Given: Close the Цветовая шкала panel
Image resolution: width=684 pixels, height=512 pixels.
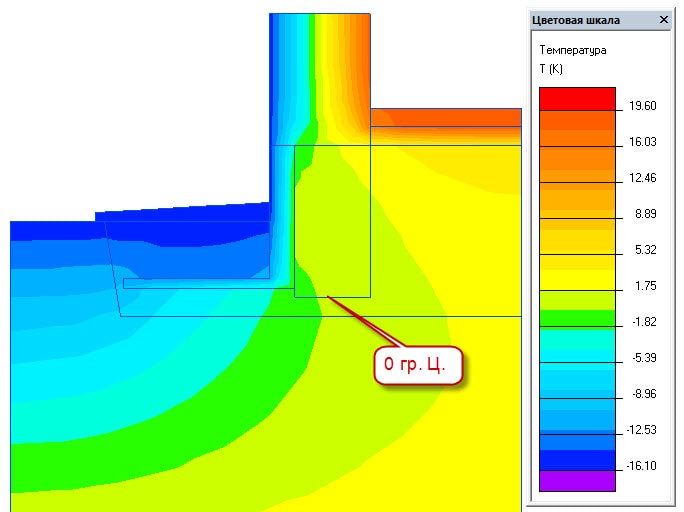Looking at the screenshot, I should click(x=664, y=20).
